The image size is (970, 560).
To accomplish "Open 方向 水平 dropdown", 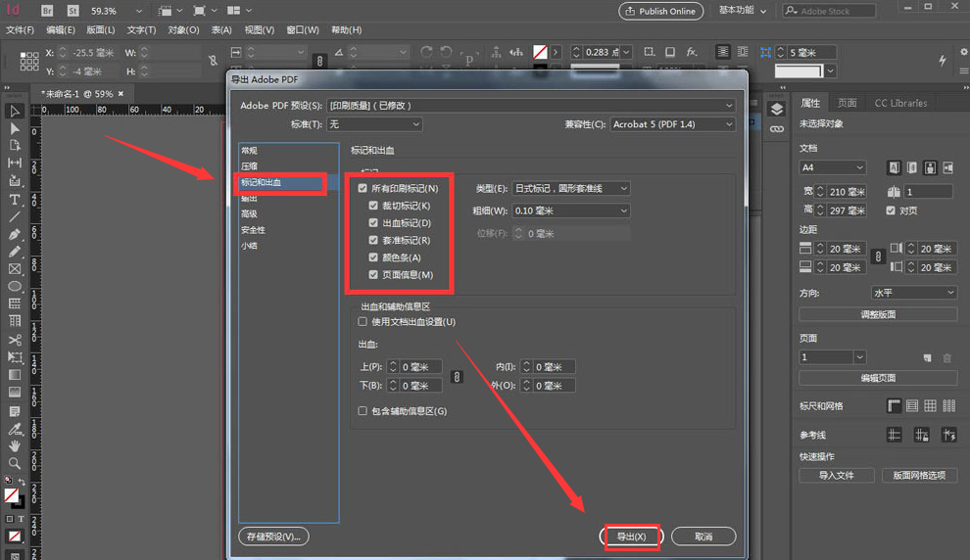I will [914, 293].
